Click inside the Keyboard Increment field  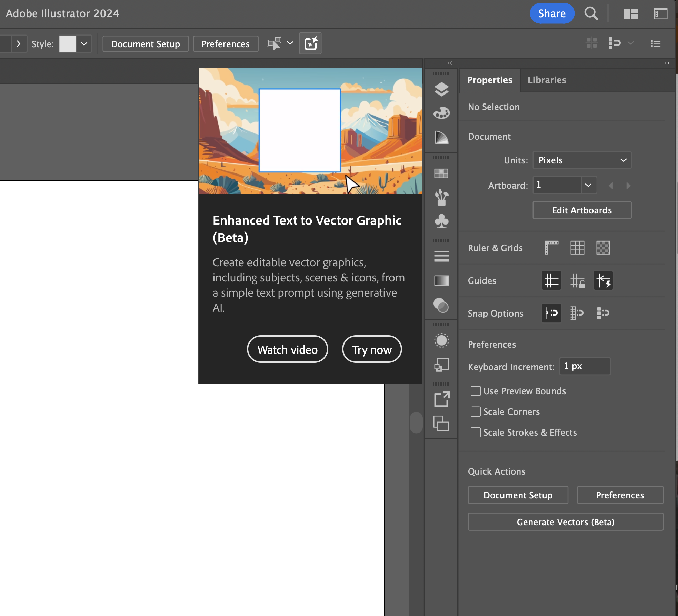(x=585, y=366)
